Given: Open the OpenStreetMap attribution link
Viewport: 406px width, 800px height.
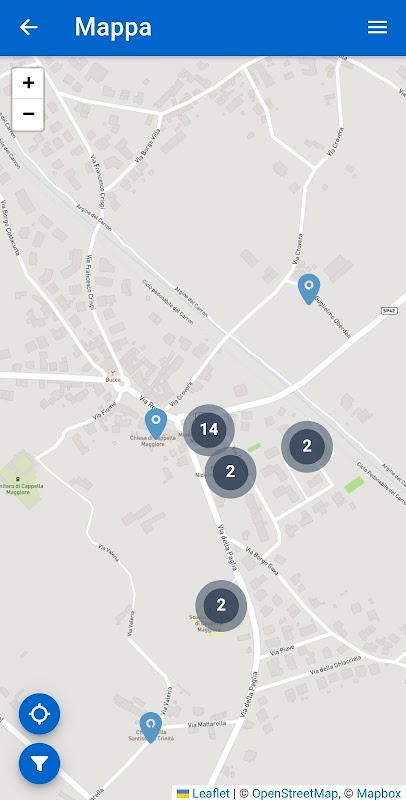Looking at the screenshot, I should pyautogui.click(x=294, y=793).
